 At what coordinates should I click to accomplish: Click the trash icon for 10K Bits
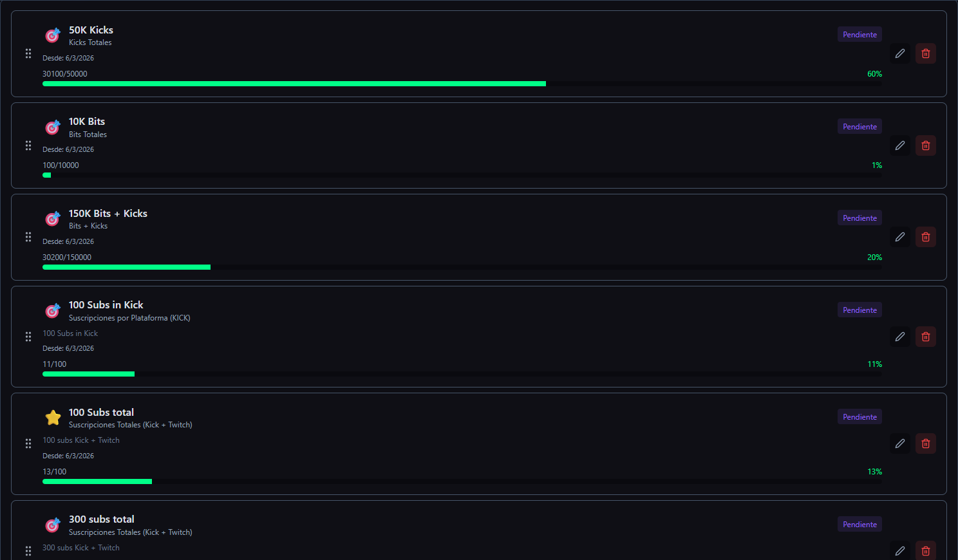tap(925, 145)
